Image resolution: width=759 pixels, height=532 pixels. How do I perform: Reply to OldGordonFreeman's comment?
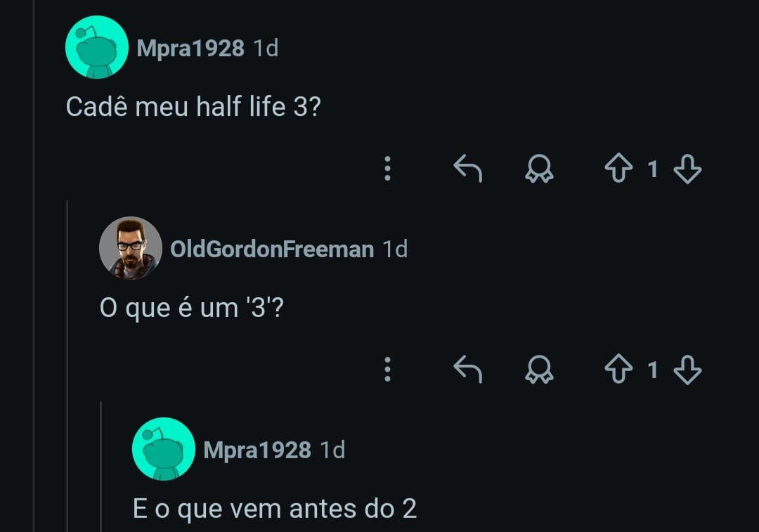(468, 370)
